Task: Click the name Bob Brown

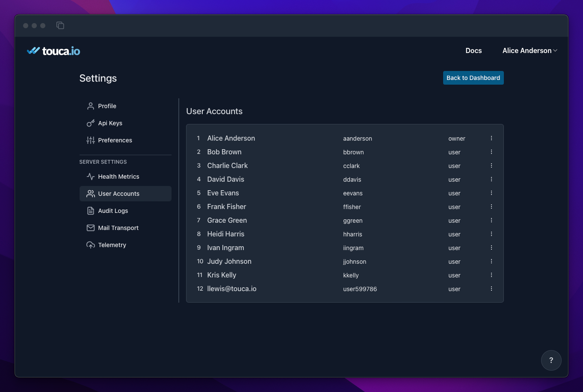Action: [x=224, y=152]
